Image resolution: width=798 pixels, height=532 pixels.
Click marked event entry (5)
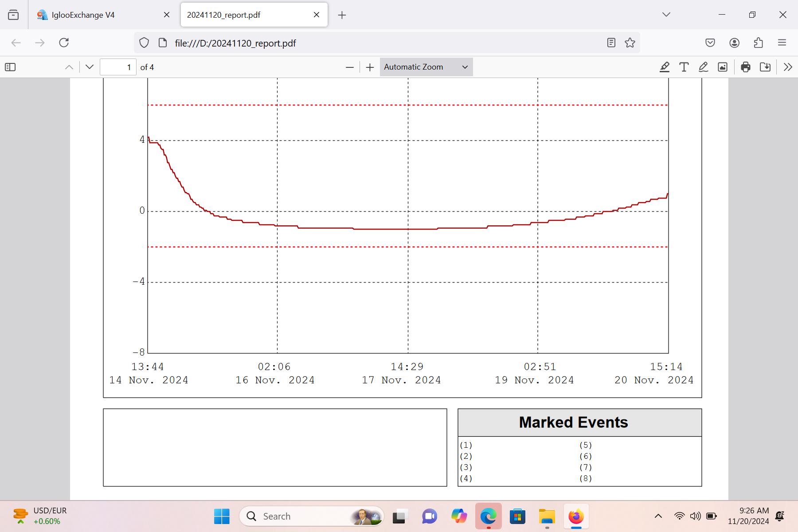tap(586, 445)
